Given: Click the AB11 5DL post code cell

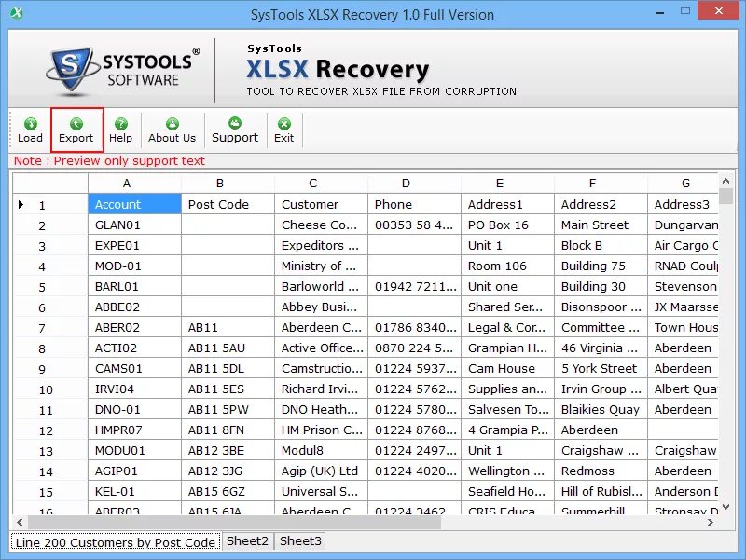Looking at the screenshot, I should 228,368.
